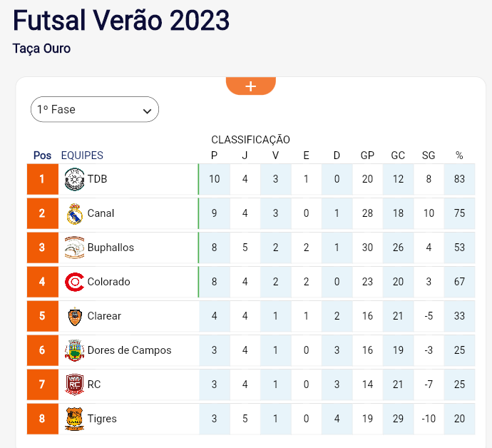Click the % column header
The image size is (492, 448).
point(459,156)
